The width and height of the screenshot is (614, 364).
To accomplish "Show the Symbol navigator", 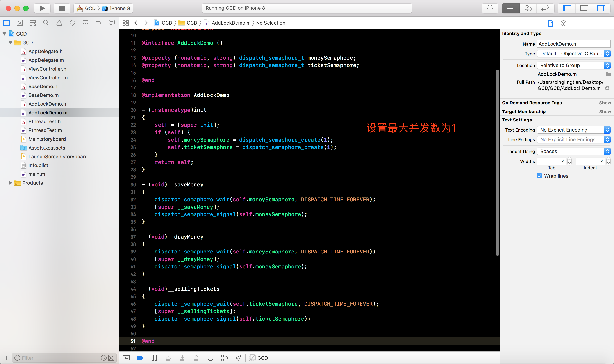I will pos(33,23).
